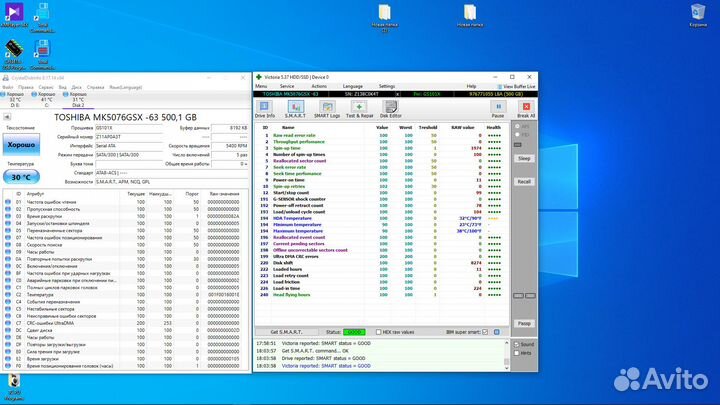Open desktop shortcut below CrystalDiskInfo window
The width and height of the screenshot is (720, 405).
click(x=14, y=388)
